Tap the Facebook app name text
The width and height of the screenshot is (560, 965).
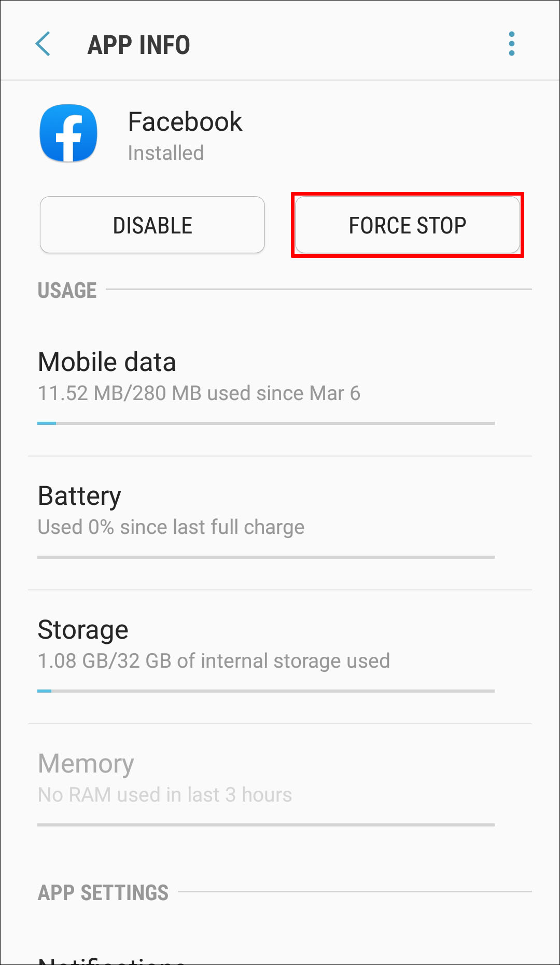(x=185, y=122)
